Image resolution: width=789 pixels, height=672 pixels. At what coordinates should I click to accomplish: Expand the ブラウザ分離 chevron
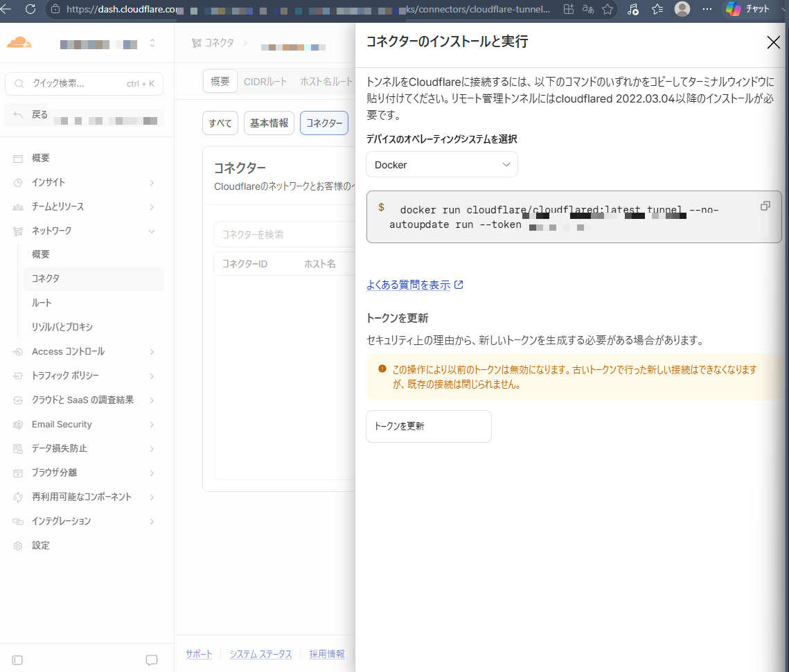(152, 472)
